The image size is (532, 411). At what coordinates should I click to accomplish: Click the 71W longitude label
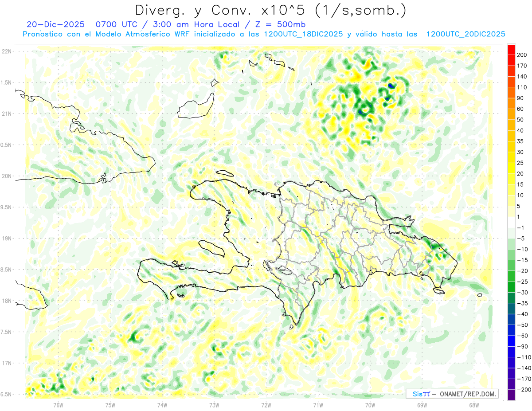pos(318,404)
